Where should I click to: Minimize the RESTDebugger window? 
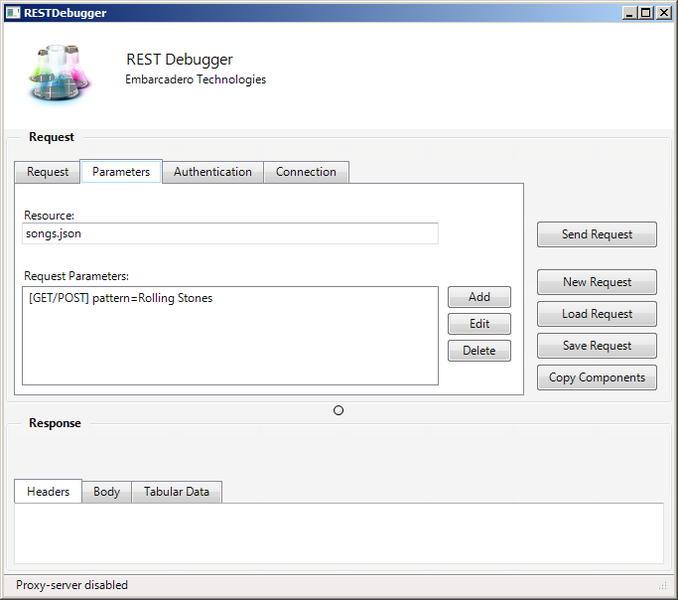tap(629, 13)
